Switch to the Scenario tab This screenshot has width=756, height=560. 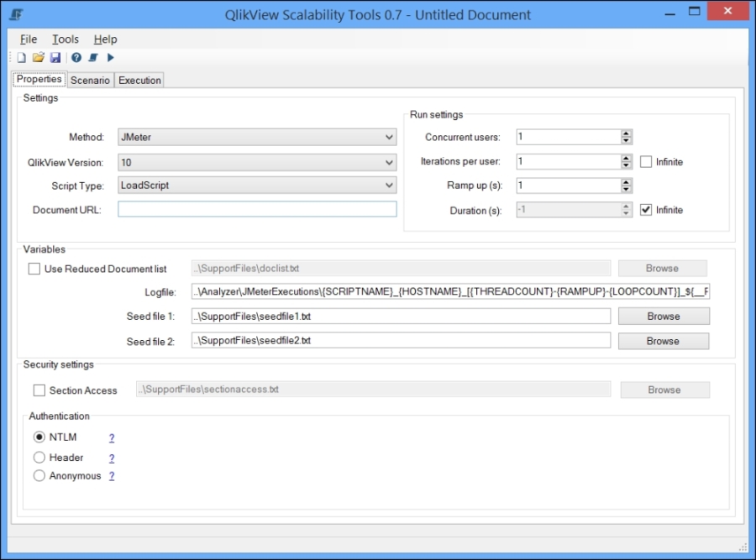(90, 80)
